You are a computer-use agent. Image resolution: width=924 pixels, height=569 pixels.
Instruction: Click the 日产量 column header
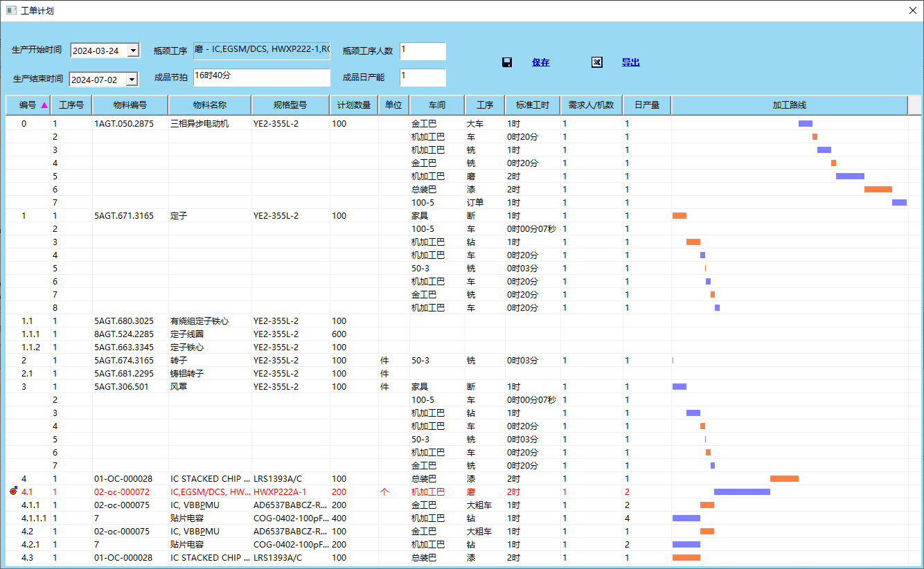(x=647, y=105)
